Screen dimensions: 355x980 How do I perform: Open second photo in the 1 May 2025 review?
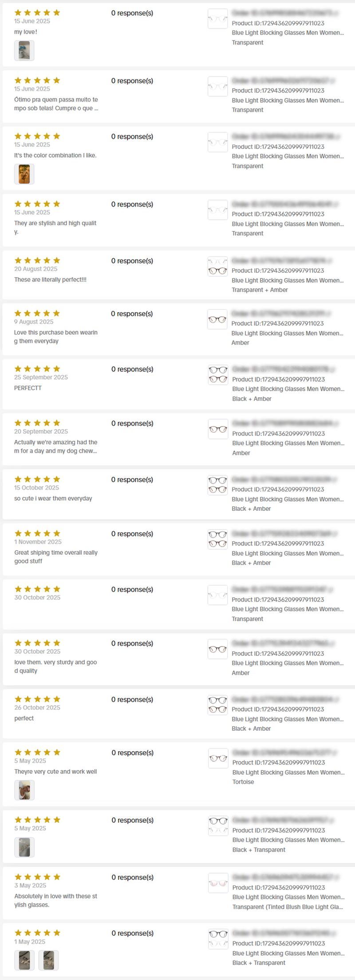(x=48, y=960)
